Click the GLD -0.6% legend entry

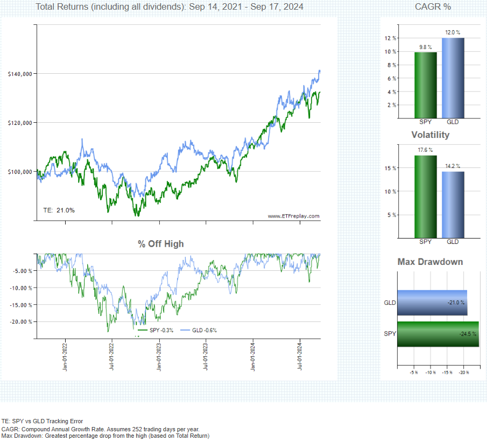[x=198, y=330]
